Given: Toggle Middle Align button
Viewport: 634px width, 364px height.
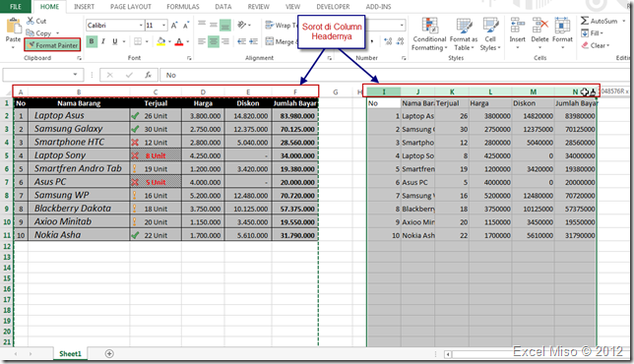Looking at the screenshot, I should click(x=214, y=25).
